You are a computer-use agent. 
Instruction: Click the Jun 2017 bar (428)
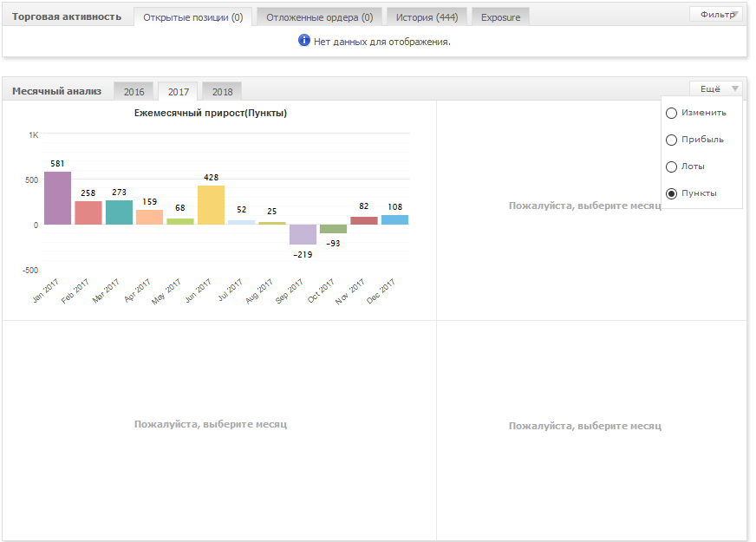point(212,205)
